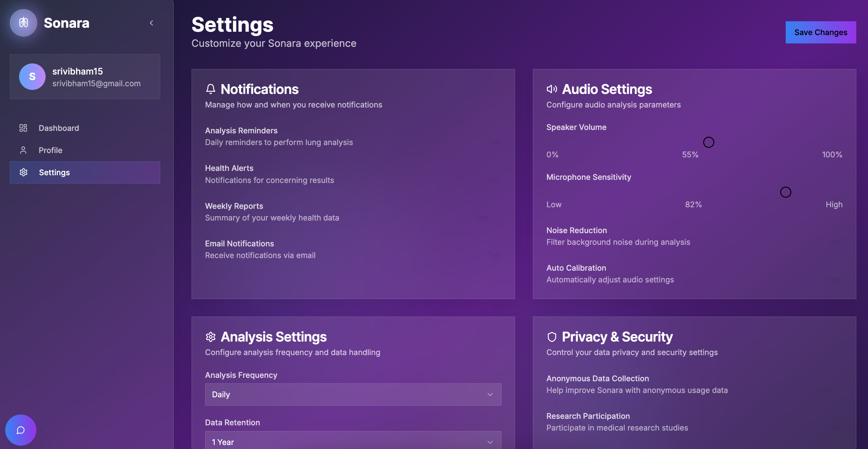The height and width of the screenshot is (449, 868).
Task: Collapse the sidebar with the chevron arrow
Action: click(151, 23)
